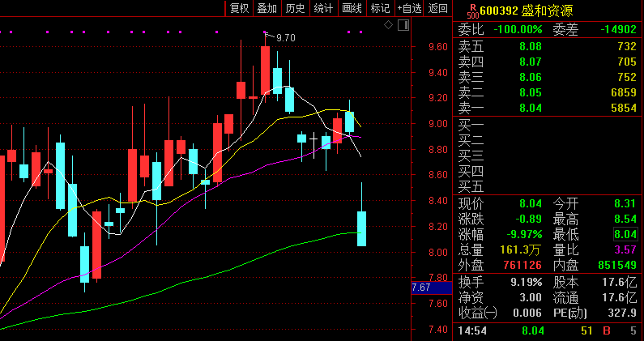Click the 最高 value 8.54
Viewport: 644px width, 341px height.
(x=625, y=219)
